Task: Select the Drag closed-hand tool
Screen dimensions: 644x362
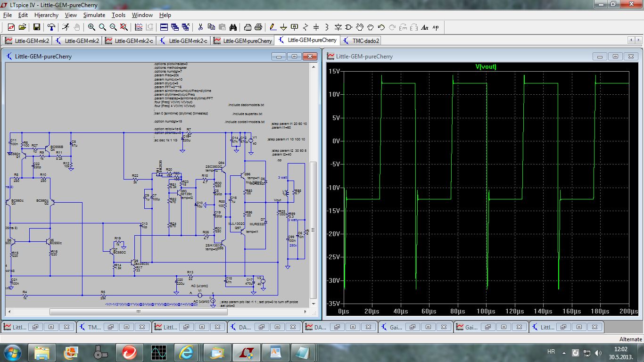Action: pos(371,27)
